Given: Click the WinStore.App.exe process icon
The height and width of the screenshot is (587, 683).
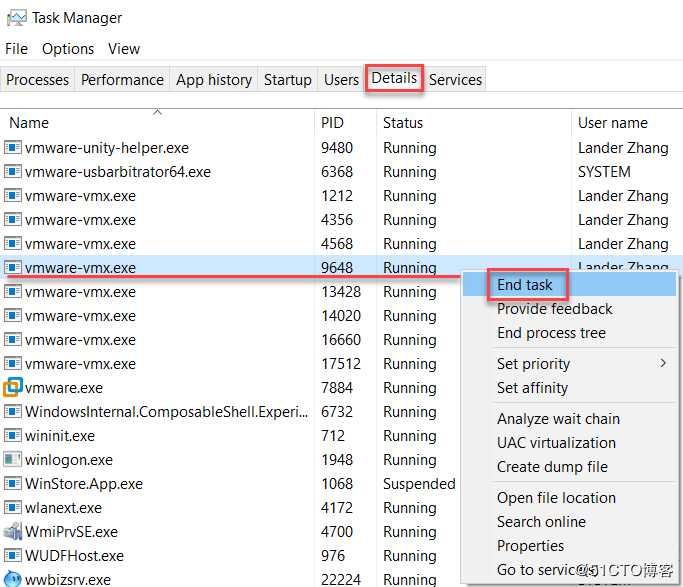Looking at the screenshot, I should 13,483.
